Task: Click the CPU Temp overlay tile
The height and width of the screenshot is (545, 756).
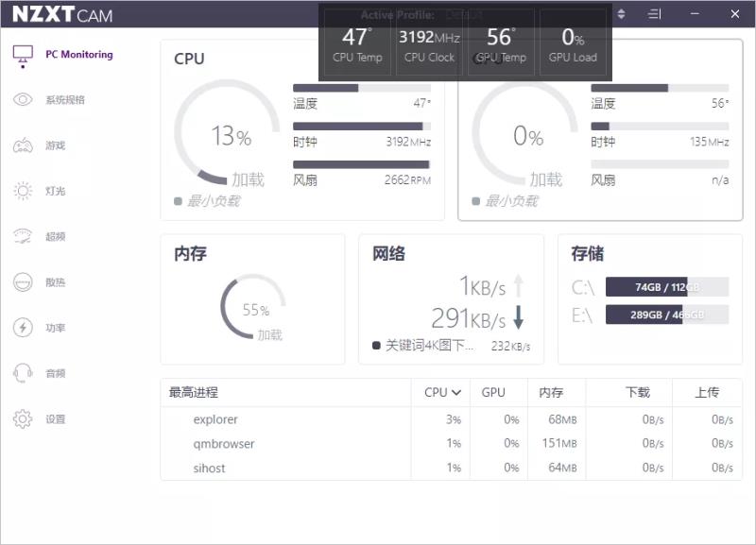Action: click(357, 44)
